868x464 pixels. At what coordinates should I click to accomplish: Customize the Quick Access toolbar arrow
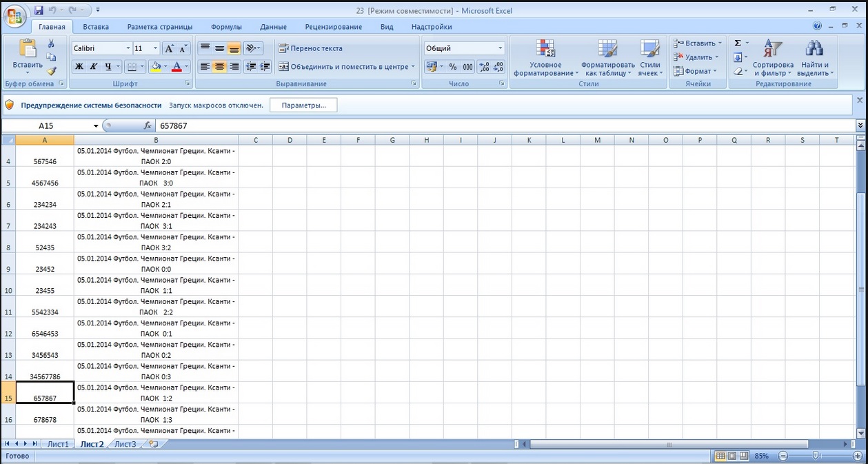[97, 10]
